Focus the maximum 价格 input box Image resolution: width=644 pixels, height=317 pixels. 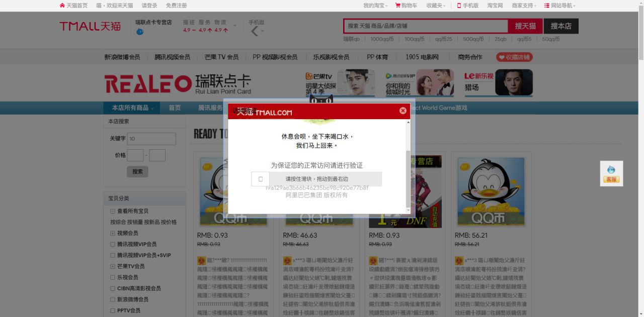pos(157,155)
